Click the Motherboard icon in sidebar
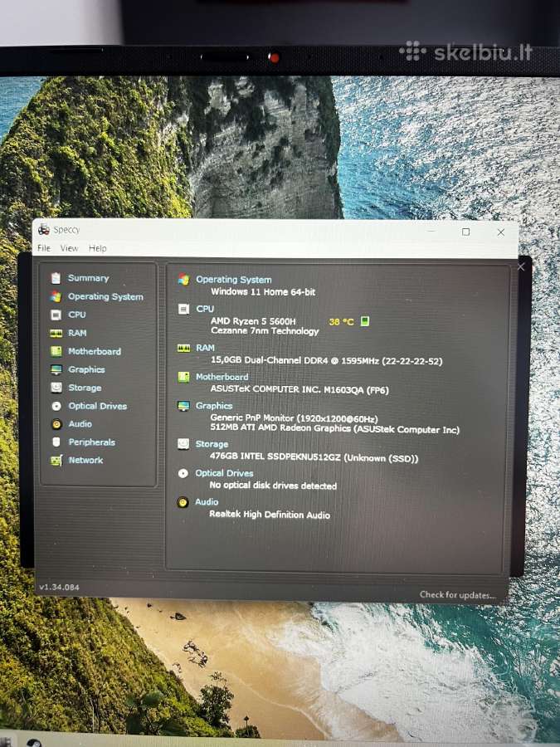 (56, 351)
